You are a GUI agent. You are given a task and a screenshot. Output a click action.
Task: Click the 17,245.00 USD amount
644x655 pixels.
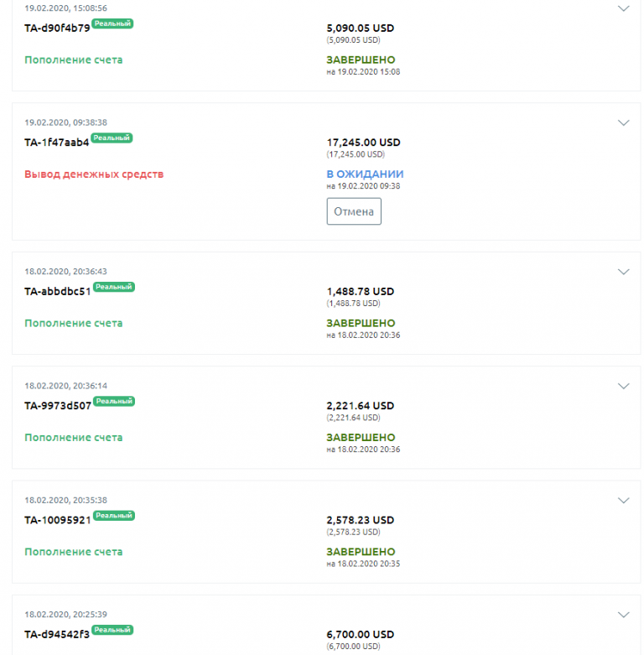click(x=363, y=143)
